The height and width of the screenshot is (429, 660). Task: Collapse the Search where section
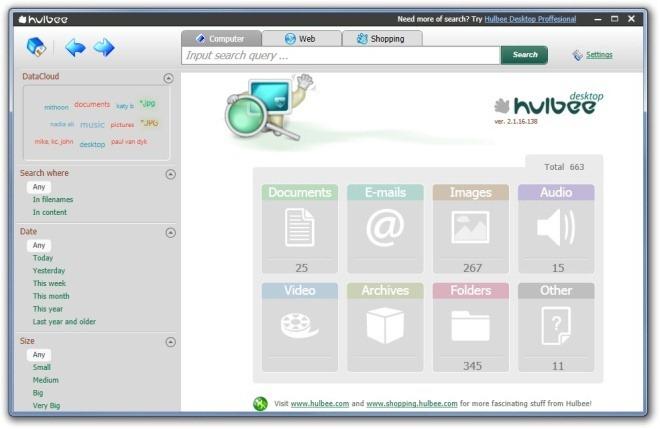tap(170, 174)
